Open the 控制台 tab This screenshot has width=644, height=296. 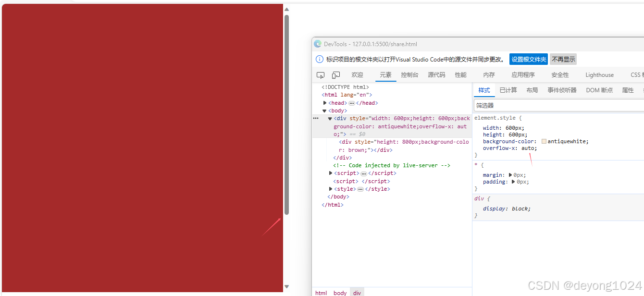pyautogui.click(x=409, y=75)
